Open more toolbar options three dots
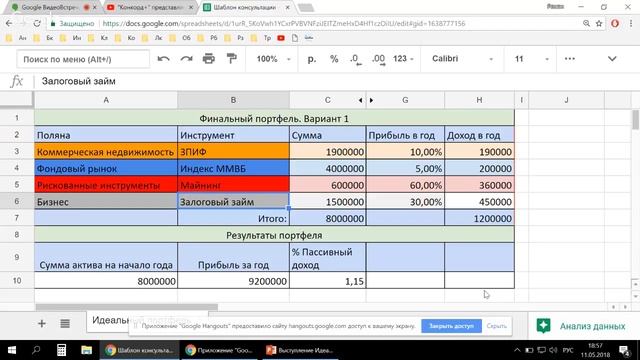This screenshot has width=640, height=360. click(x=570, y=59)
